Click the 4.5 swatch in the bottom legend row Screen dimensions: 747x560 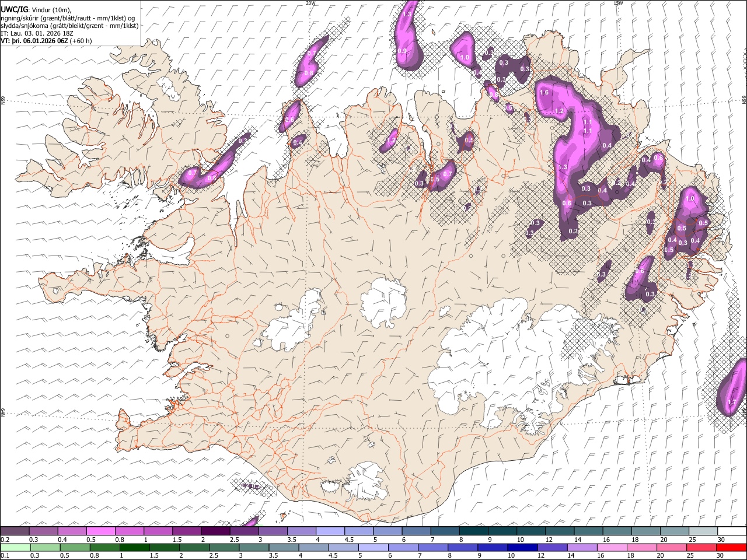(x=343, y=547)
